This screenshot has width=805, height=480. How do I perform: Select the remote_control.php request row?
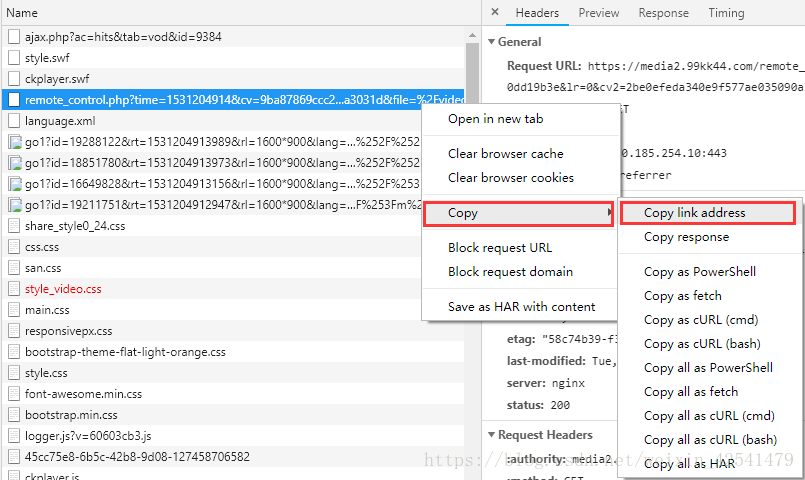(234, 100)
